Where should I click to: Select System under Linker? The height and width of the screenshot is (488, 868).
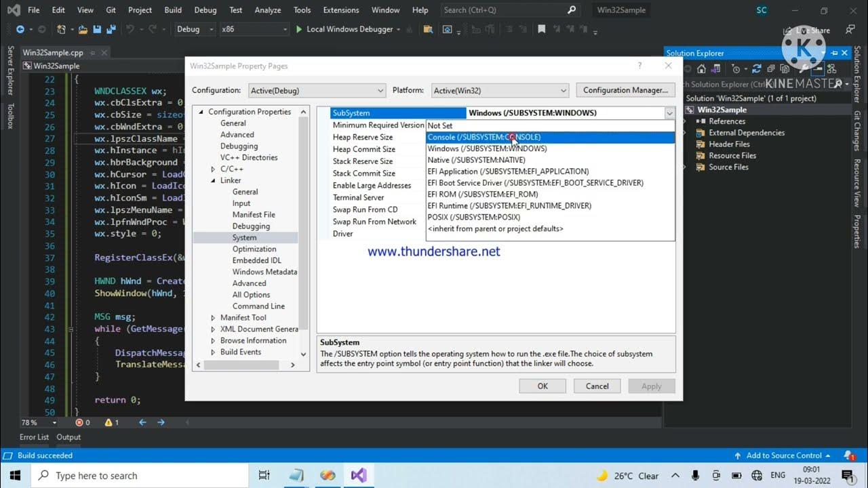(244, 238)
